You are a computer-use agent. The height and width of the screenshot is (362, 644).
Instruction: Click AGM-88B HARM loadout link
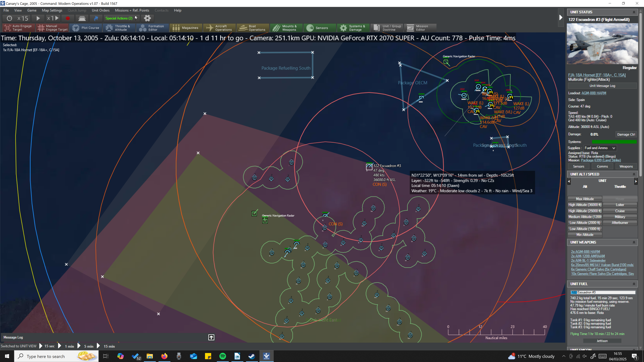pos(594,93)
